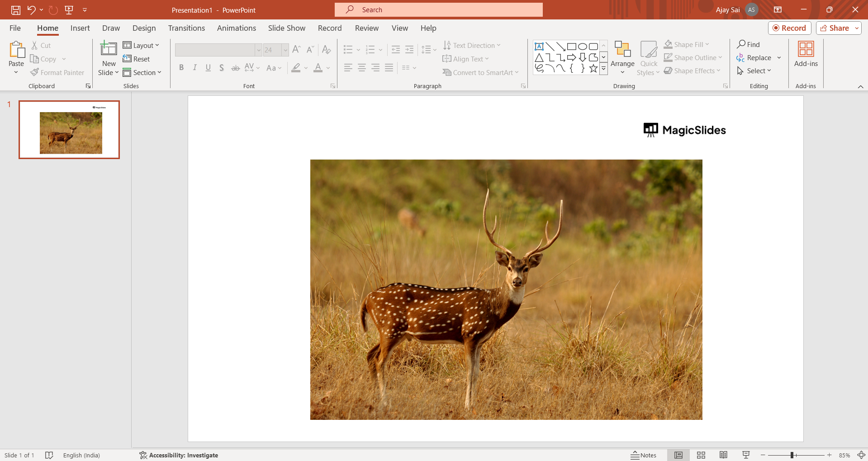Click the Share button

coord(835,28)
